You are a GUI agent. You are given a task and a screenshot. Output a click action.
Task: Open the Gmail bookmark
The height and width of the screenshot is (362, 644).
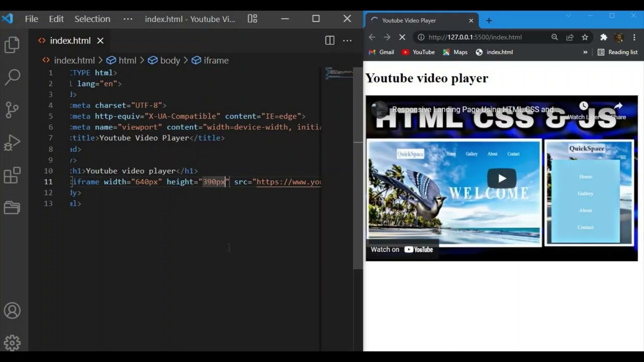click(x=381, y=52)
